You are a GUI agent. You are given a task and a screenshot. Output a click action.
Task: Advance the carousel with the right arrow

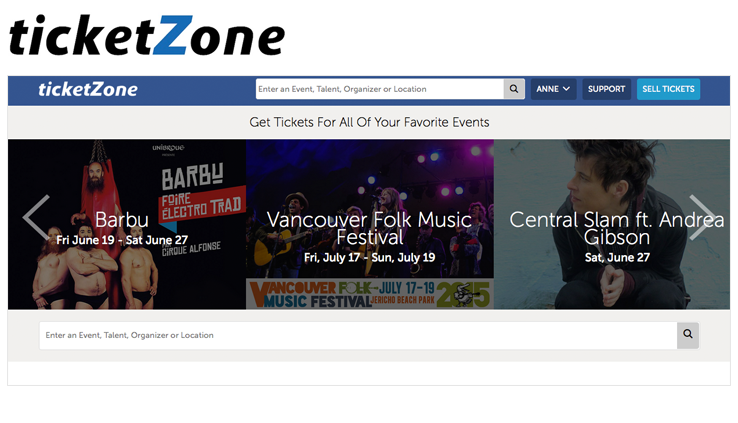(702, 217)
